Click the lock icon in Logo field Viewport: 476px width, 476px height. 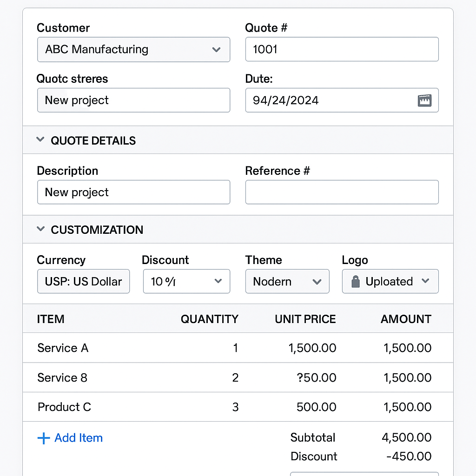(356, 282)
